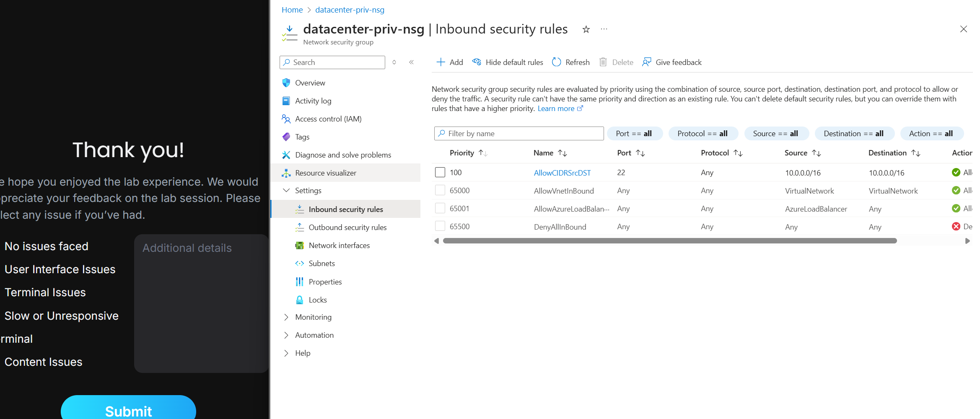Screen dimensions: 980x419
Task: Sort rules by Priority column arrows
Action: 483,153
